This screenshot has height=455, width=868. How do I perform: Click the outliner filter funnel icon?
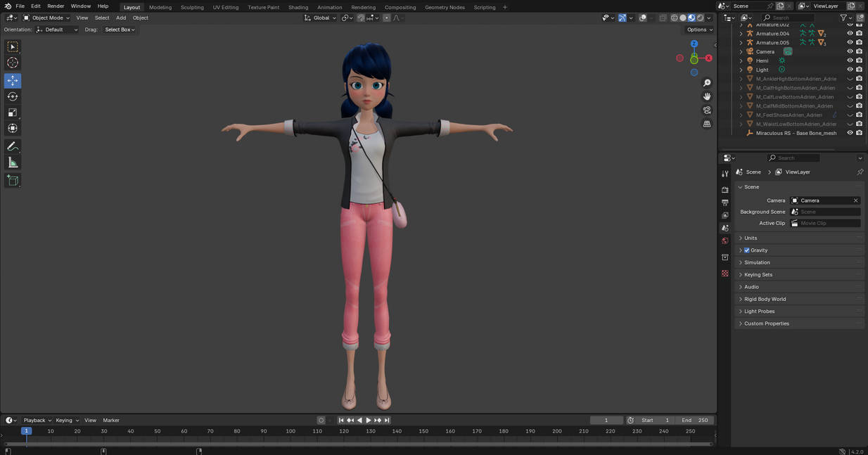[845, 18]
